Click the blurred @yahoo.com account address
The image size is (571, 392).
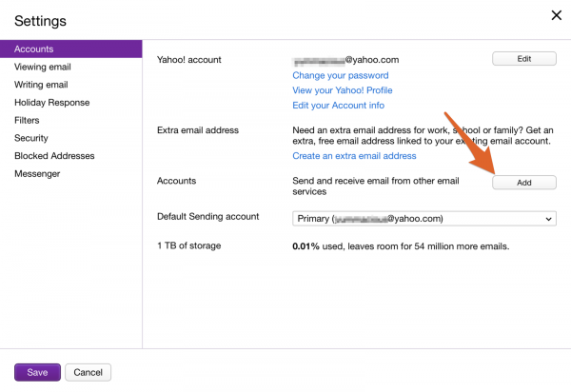point(346,60)
